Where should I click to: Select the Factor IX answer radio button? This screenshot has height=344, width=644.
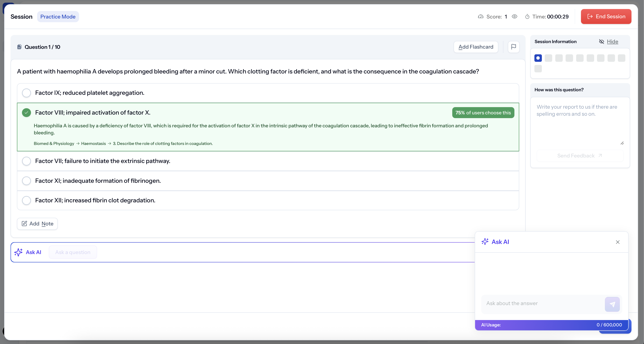[x=27, y=93]
